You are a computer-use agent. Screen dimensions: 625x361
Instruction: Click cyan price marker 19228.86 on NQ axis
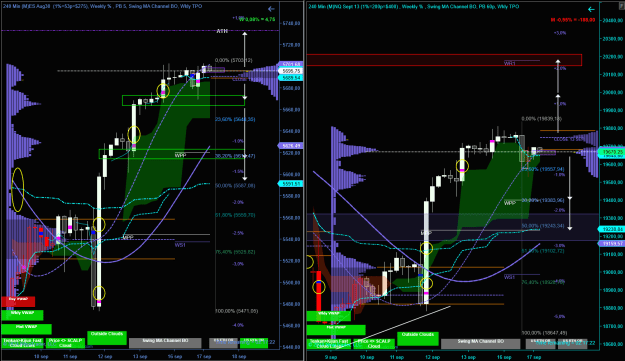click(612, 229)
